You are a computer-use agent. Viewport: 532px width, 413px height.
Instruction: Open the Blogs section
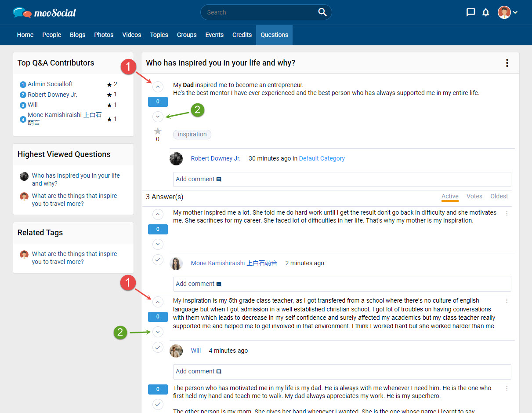[78, 35]
